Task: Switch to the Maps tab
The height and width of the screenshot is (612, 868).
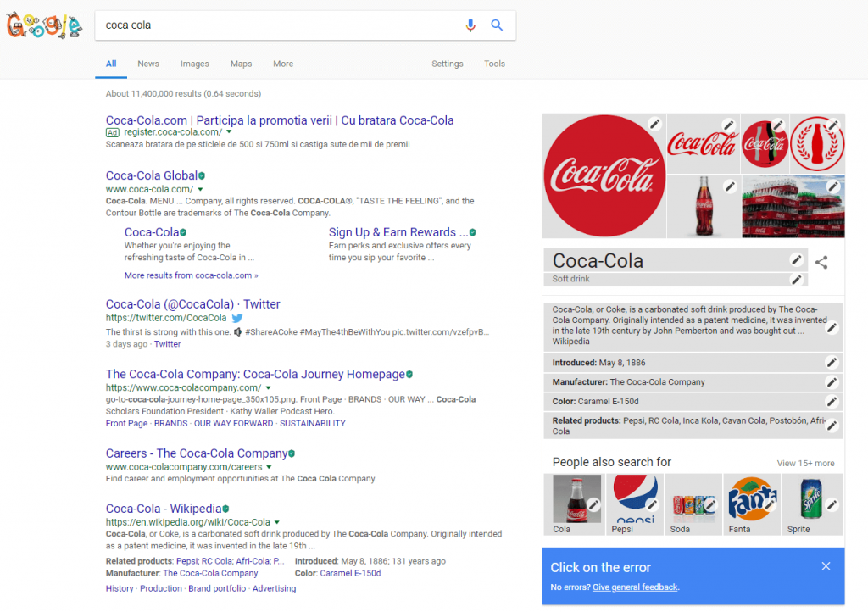Action: (241, 64)
